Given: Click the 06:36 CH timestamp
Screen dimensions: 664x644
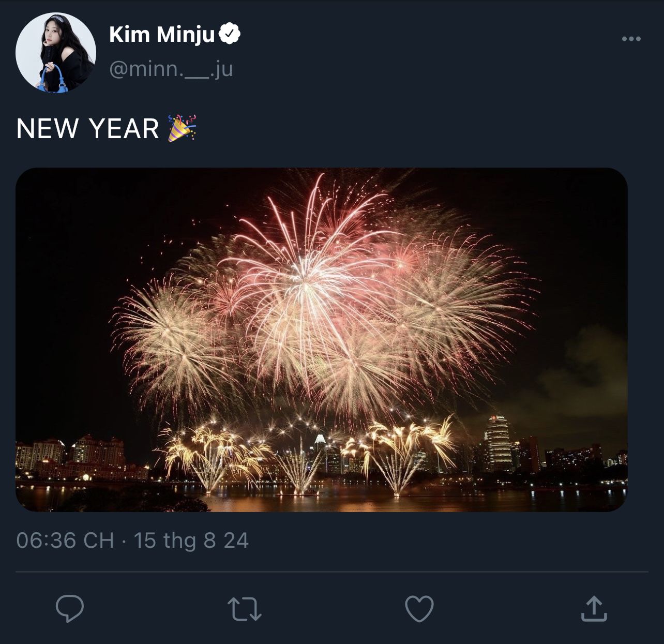Looking at the screenshot, I should pyautogui.click(x=65, y=541).
